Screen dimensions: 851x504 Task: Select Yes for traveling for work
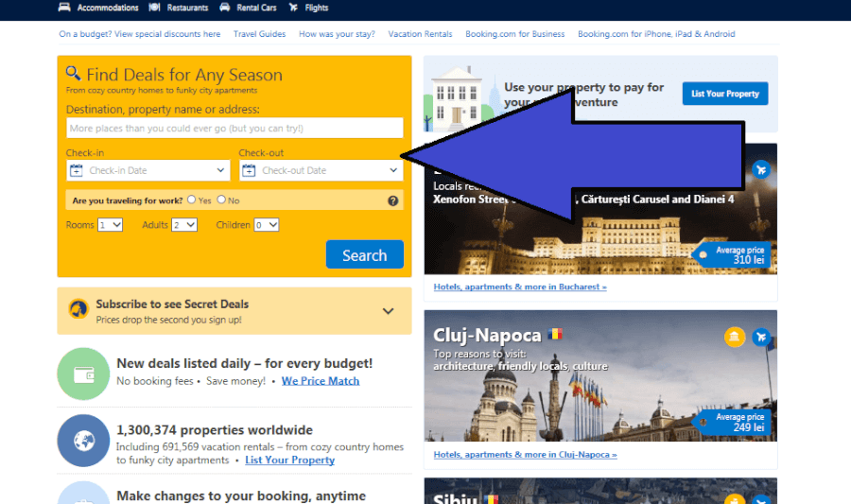coord(192,200)
